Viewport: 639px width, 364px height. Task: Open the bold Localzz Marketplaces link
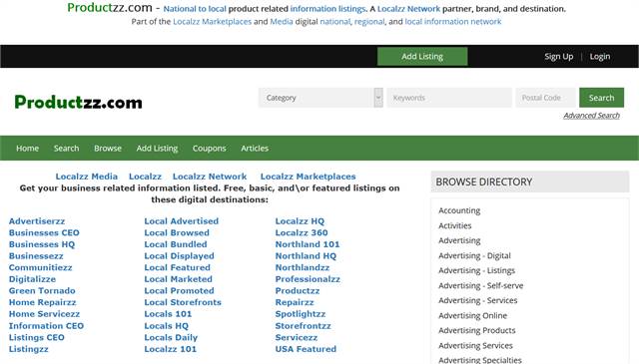point(309,177)
